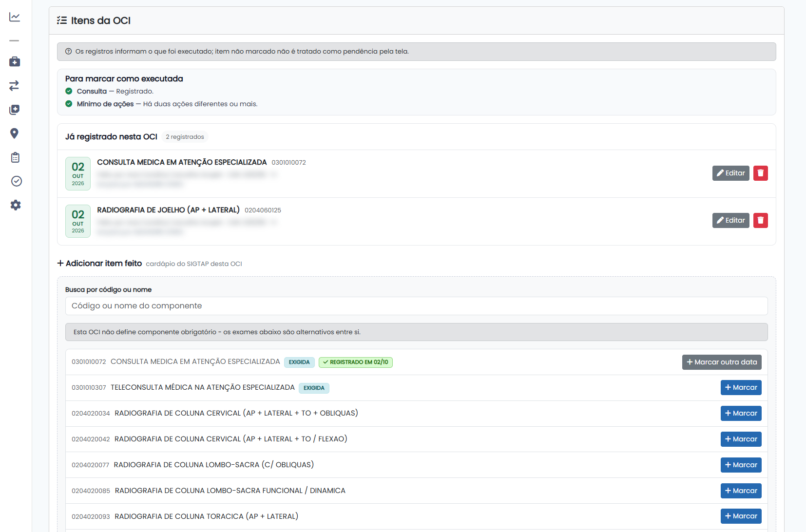Open the settings gear sidebar icon

click(16, 205)
